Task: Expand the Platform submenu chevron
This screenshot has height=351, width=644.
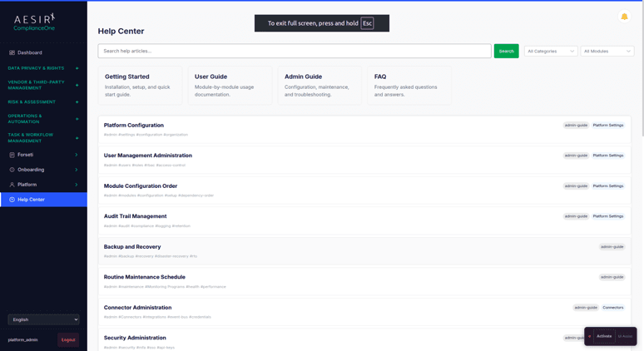Action: 77,185
